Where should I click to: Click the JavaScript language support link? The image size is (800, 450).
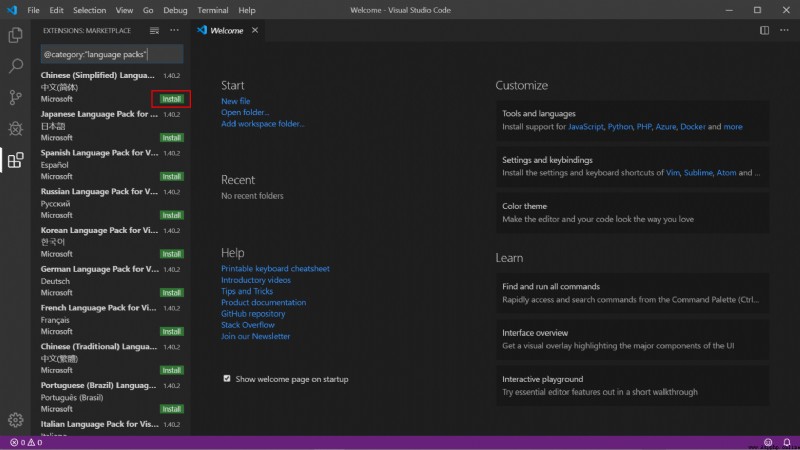(x=586, y=127)
